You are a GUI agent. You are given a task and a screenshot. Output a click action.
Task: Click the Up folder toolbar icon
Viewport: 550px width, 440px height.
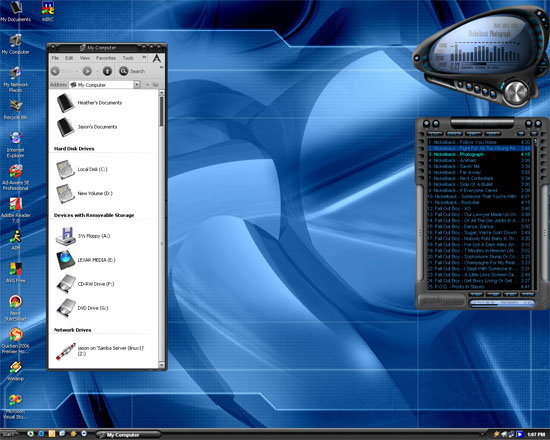coord(107,71)
